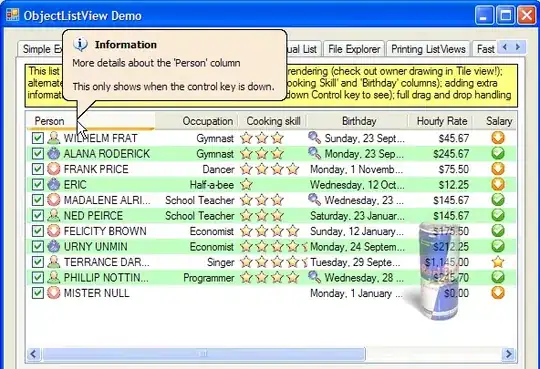Viewport: 540px width, 369px height.
Task: Click the gold star salary icon for TERRANCE DAR
Action: [x=498, y=262]
